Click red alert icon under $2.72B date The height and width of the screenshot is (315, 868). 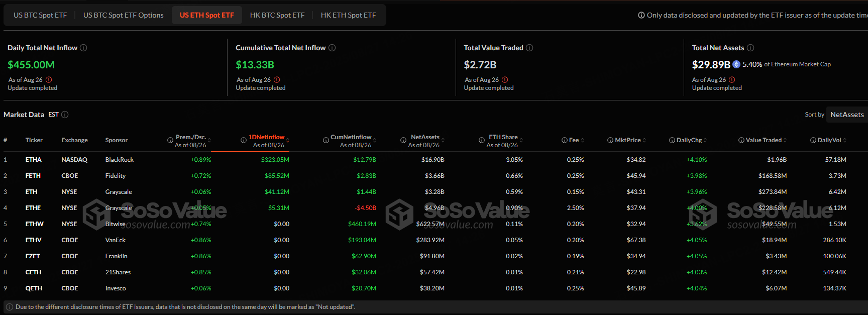click(505, 80)
